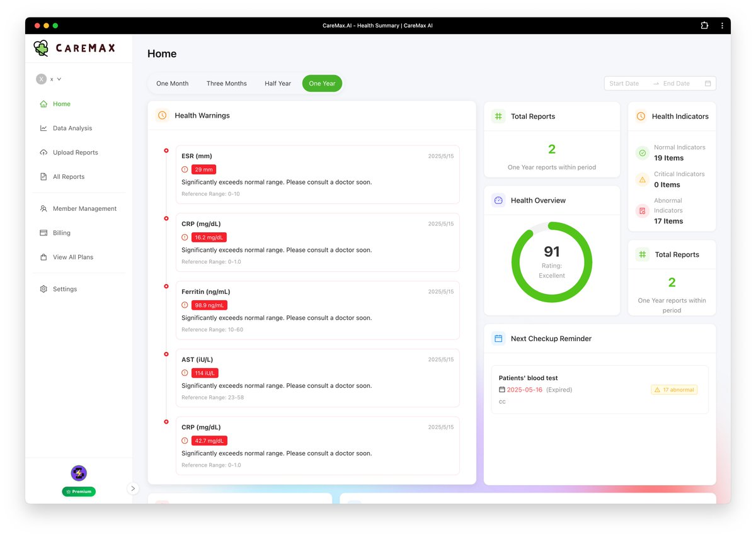Click the Upload Reports cloud icon
756x537 pixels.
[43, 152]
